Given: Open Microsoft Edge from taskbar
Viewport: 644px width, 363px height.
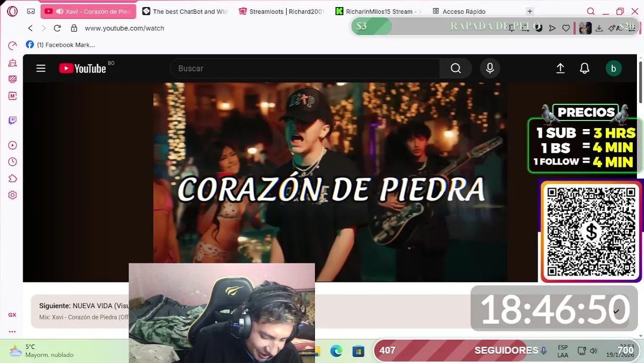Looking at the screenshot, I should click(x=336, y=351).
